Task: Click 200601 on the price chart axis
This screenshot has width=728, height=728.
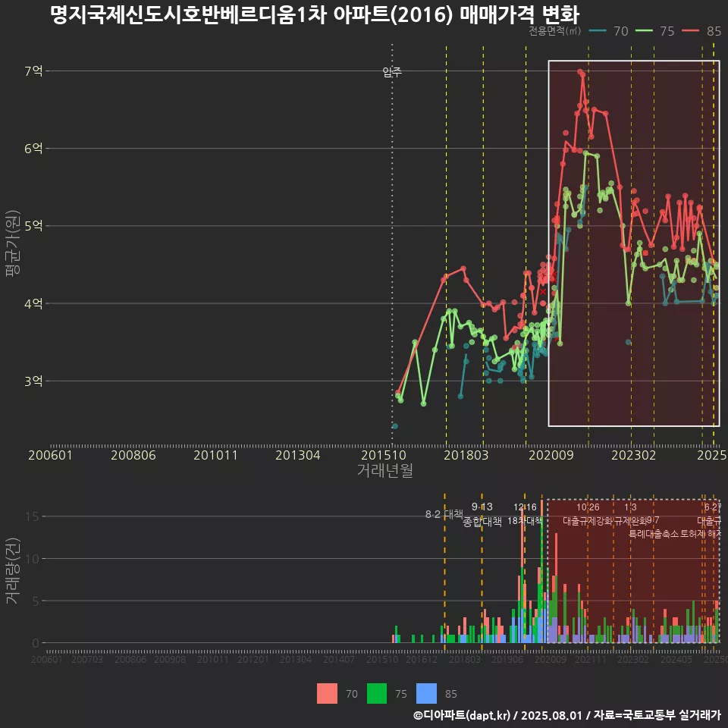Action: 50,455
